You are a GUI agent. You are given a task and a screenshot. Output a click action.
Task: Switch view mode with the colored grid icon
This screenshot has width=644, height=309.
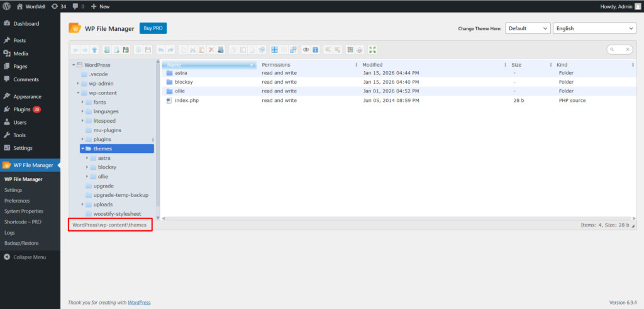click(x=350, y=50)
